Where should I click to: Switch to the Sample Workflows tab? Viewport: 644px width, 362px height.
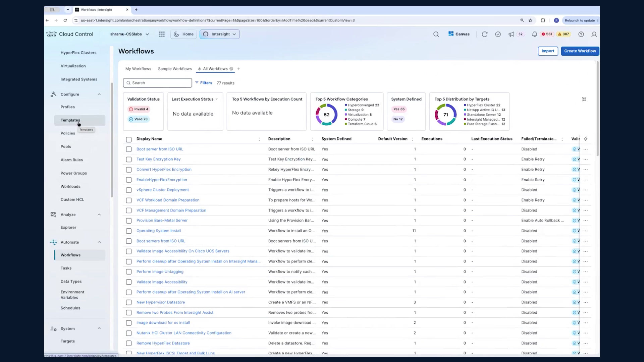tap(175, 69)
